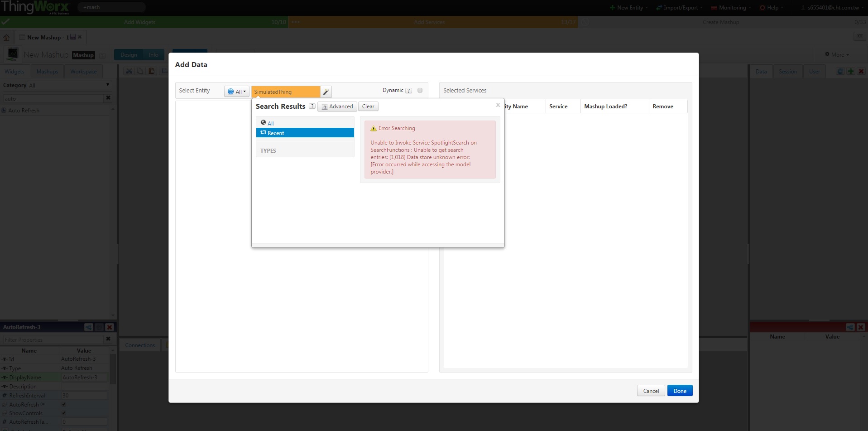
Task: Remove data service with red X
Action: [861, 71]
